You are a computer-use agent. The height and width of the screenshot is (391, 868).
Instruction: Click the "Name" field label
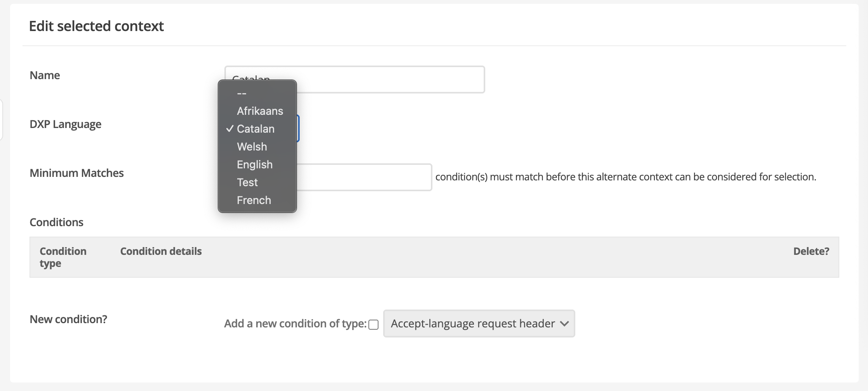click(x=45, y=75)
